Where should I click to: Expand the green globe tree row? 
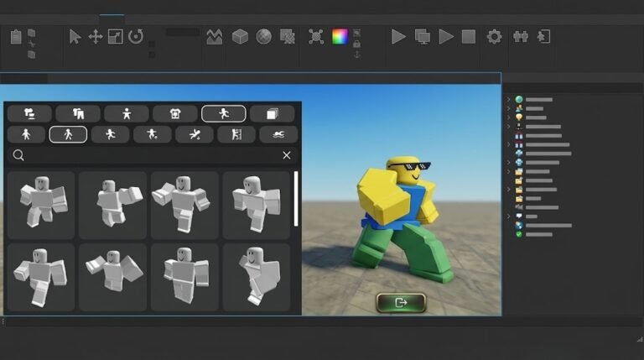(x=508, y=100)
